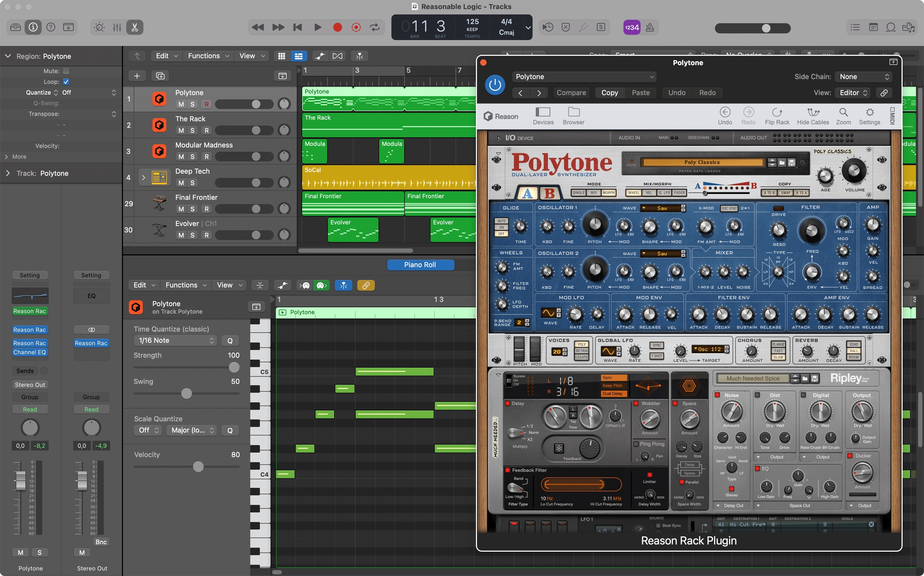The image size is (924, 576).
Task: Open Smart Controls dial icon
Action: pyautogui.click(x=99, y=27)
